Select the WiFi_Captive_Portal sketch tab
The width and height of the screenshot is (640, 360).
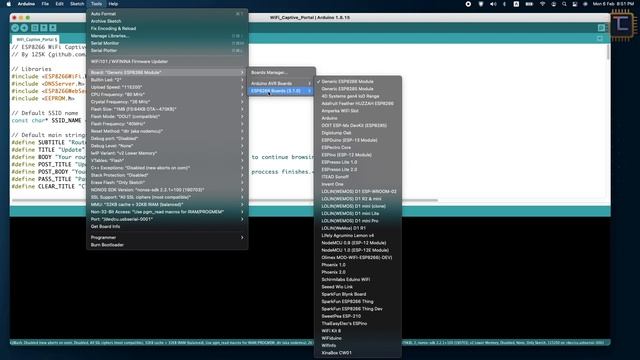click(x=36, y=39)
